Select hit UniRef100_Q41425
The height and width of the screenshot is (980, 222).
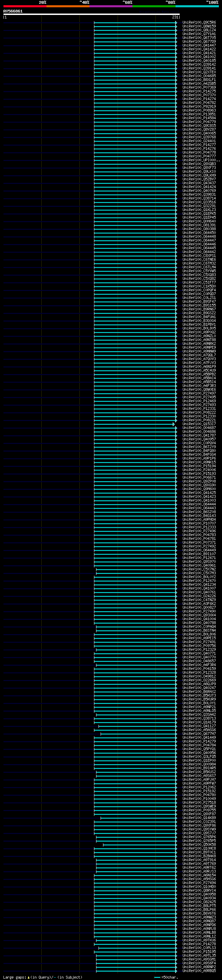point(199,493)
